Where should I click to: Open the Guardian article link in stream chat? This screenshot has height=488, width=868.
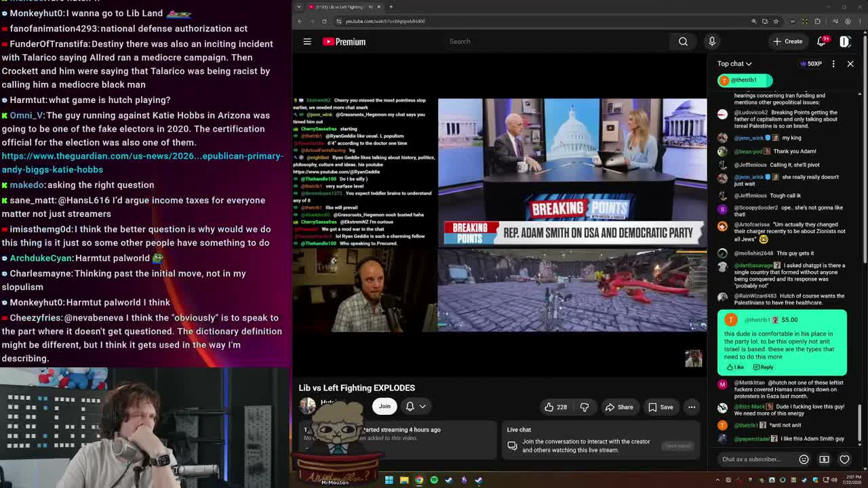(x=142, y=163)
